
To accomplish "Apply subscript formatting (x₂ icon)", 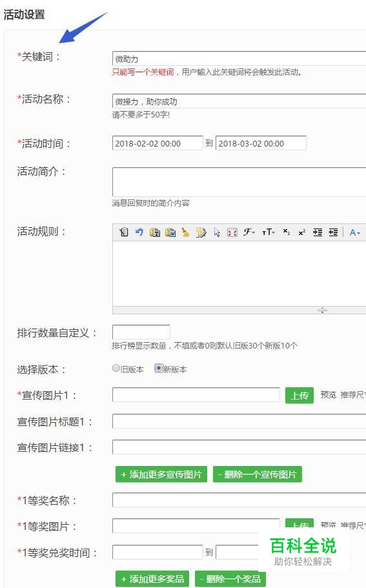I will (287, 232).
